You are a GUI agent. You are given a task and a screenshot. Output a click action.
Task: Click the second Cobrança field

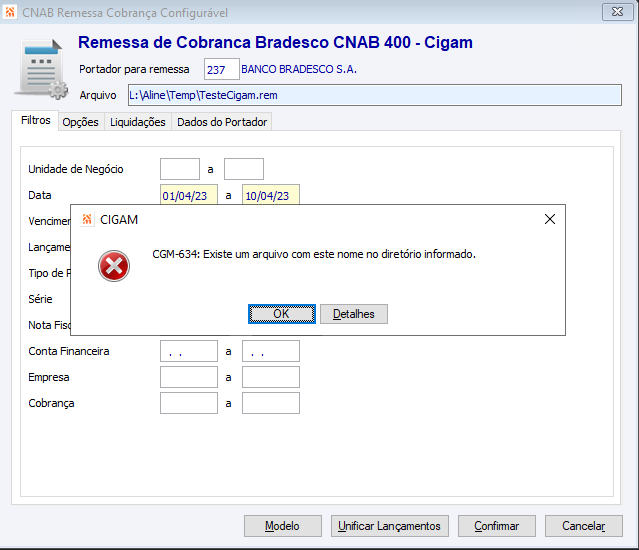[271, 403]
